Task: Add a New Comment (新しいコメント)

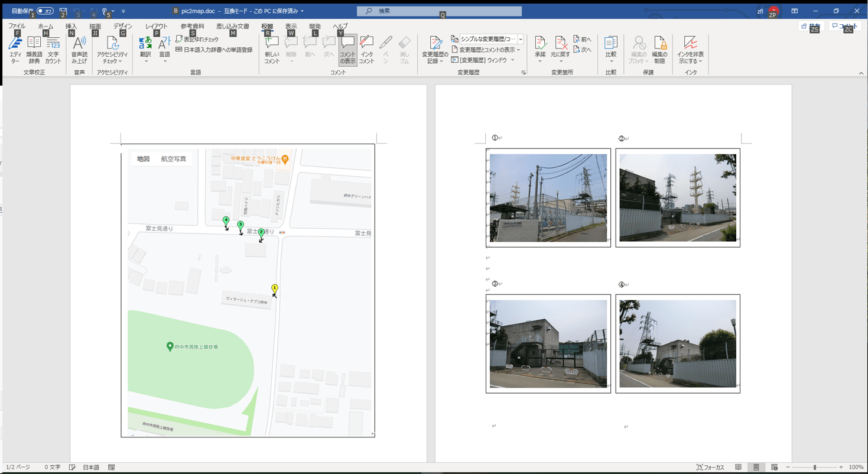Action: [x=272, y=49]
